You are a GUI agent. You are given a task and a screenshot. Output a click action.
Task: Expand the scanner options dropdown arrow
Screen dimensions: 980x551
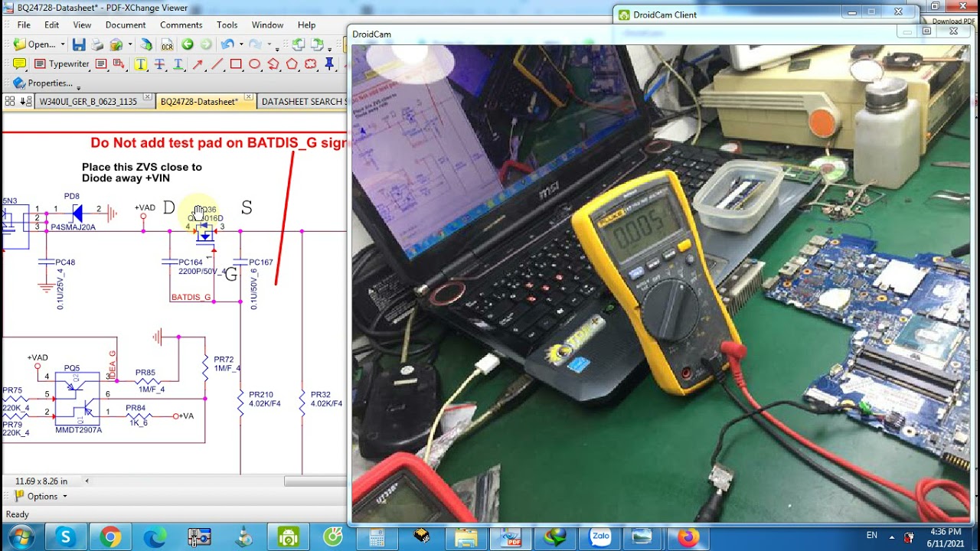(130, 44)
